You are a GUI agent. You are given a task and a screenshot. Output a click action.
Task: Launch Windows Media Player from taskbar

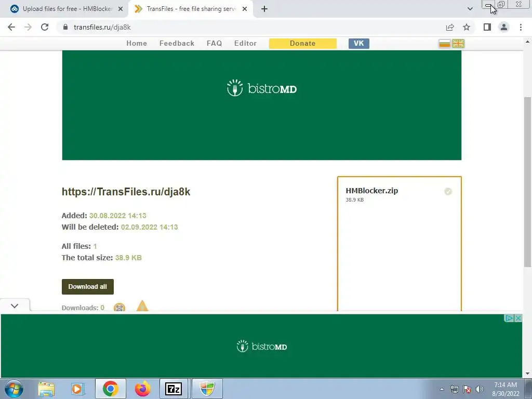[x=77, y=389]
